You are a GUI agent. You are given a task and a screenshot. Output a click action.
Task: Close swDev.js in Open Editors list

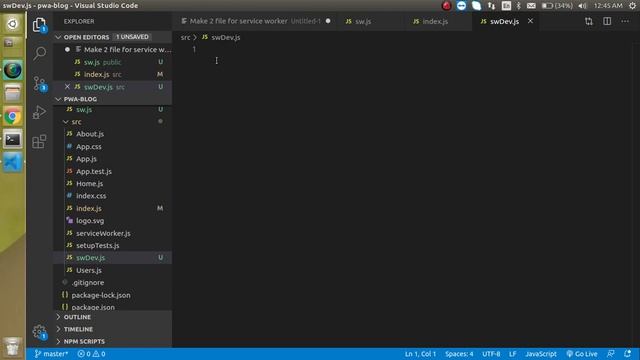pyautogui.click(x=67, y=87)
